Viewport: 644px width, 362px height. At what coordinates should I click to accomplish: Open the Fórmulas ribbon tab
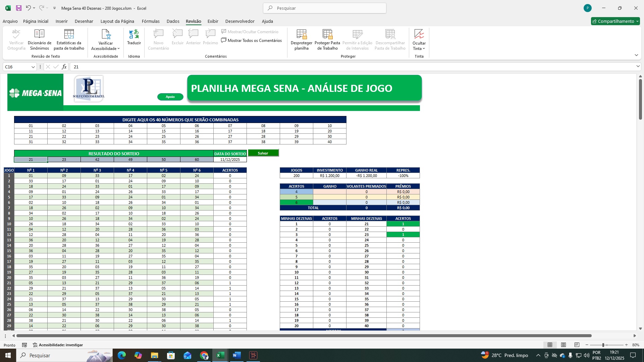click(x=151, y=21)
